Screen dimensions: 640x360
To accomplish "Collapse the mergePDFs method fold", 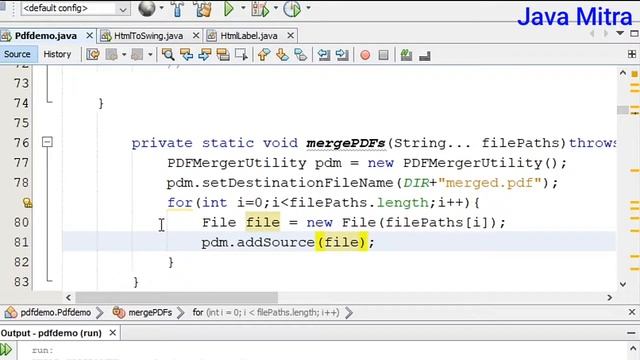I will (x=47, y=142).
